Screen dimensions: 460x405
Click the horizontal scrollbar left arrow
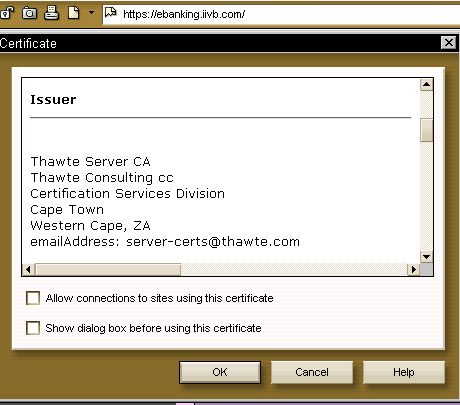(x=28, y=269)
